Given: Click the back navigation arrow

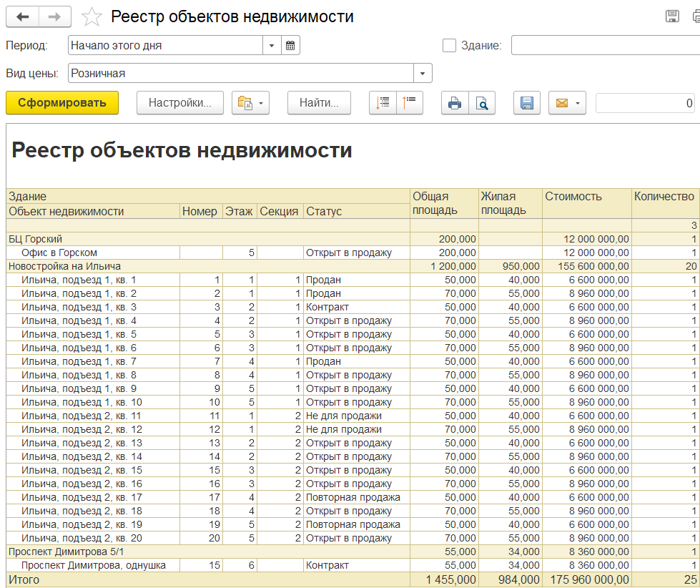Looking at the screenshot, I should click(x=23, y=17).
